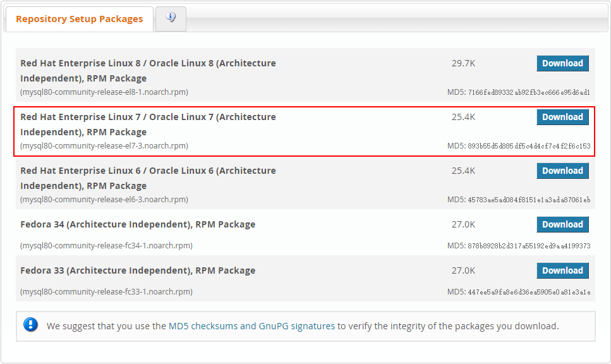Click the 29.7K file size value

[463, 64]
